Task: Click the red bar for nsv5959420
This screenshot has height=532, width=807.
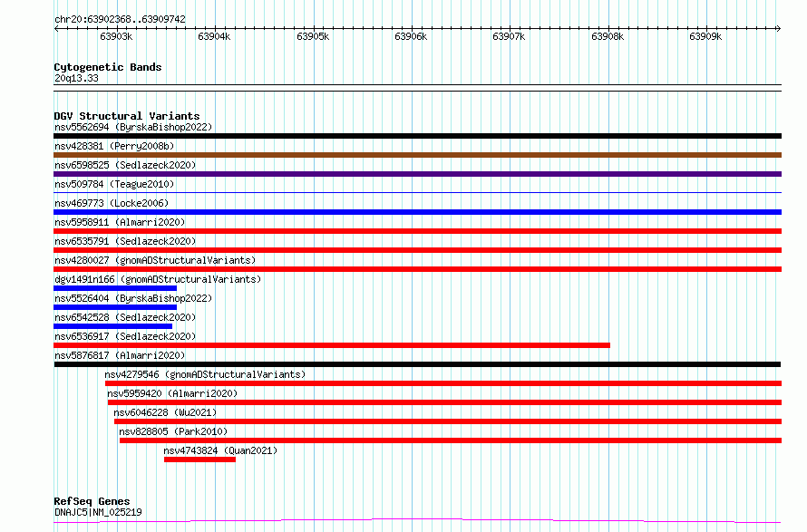Action: 444,402
